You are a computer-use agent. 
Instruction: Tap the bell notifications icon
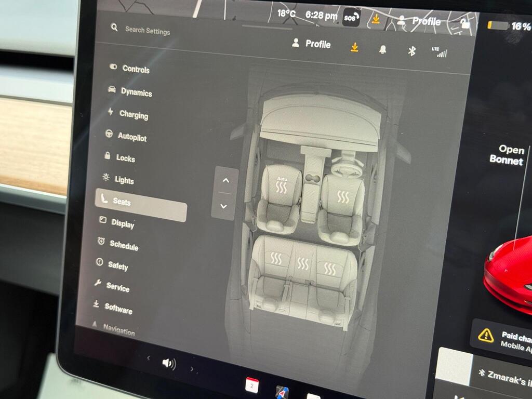tap(382, 49)
